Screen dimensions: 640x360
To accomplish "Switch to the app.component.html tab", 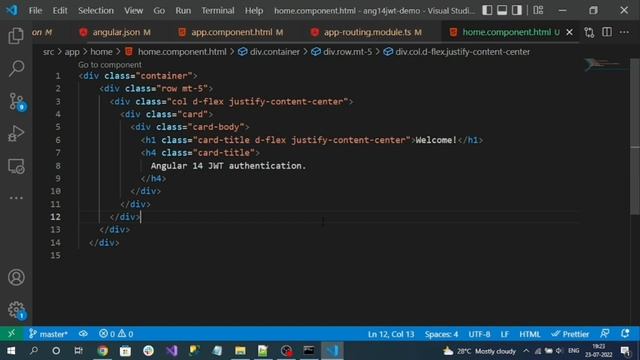I will tap(231, 32).
